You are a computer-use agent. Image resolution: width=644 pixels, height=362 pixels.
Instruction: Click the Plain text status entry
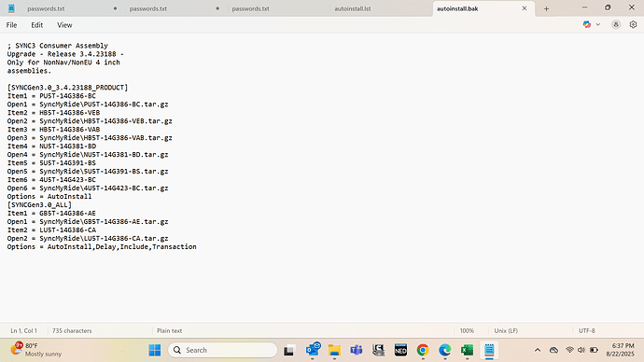(169, 330)
